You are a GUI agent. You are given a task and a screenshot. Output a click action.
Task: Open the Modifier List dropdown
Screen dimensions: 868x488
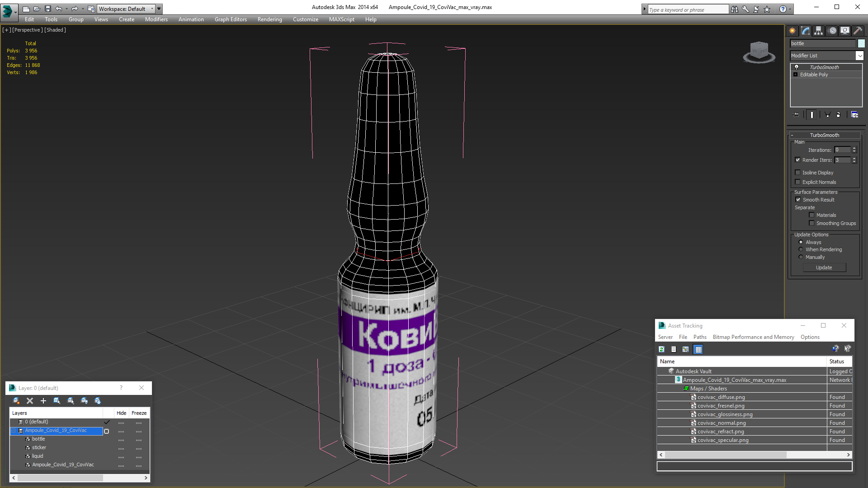[859, 56]
